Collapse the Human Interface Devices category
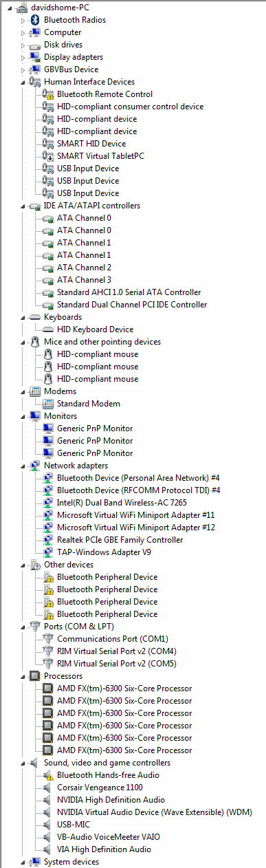Screen dimensions: 266x868 pos(23,82)
